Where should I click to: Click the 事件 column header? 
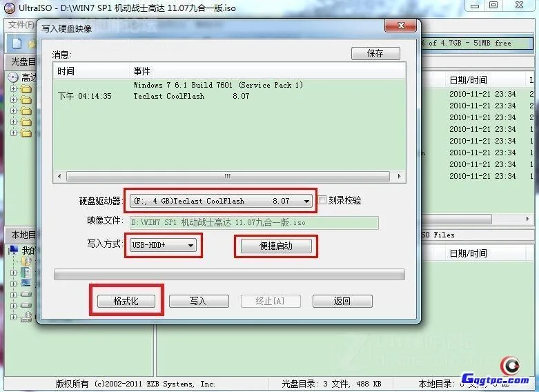pyautogui.click(x=268, y=71)
